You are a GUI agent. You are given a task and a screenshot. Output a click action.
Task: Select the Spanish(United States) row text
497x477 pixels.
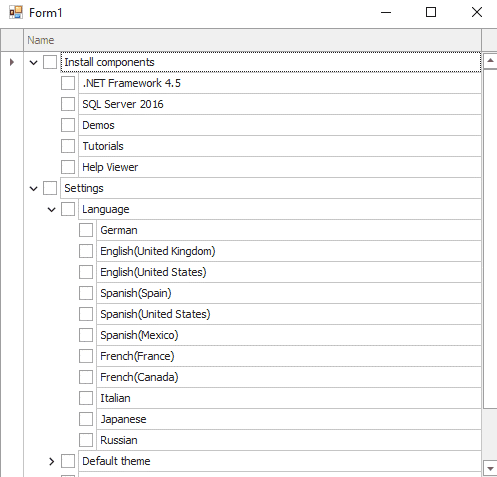155,314
